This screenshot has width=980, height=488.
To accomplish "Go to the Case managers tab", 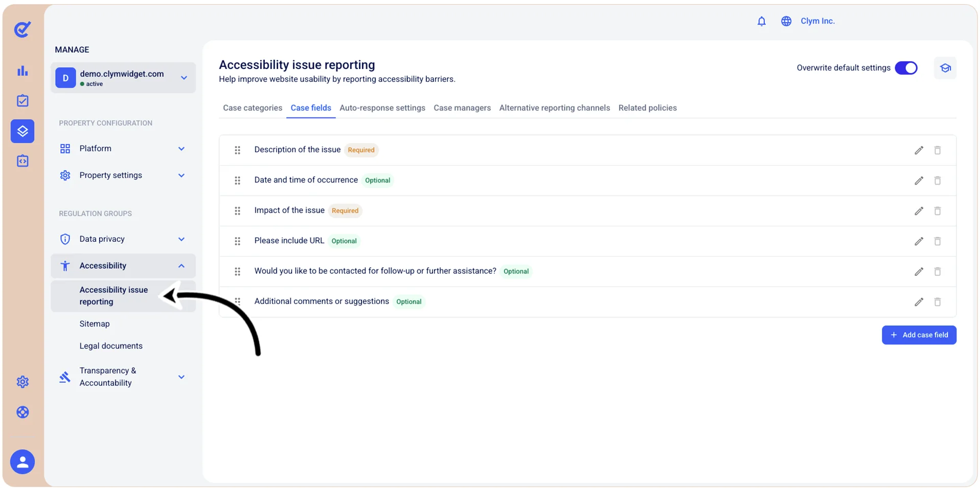I will pos(462,108).
